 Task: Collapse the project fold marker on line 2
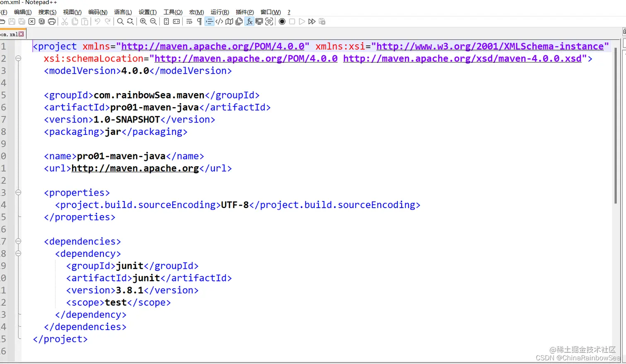18,58
